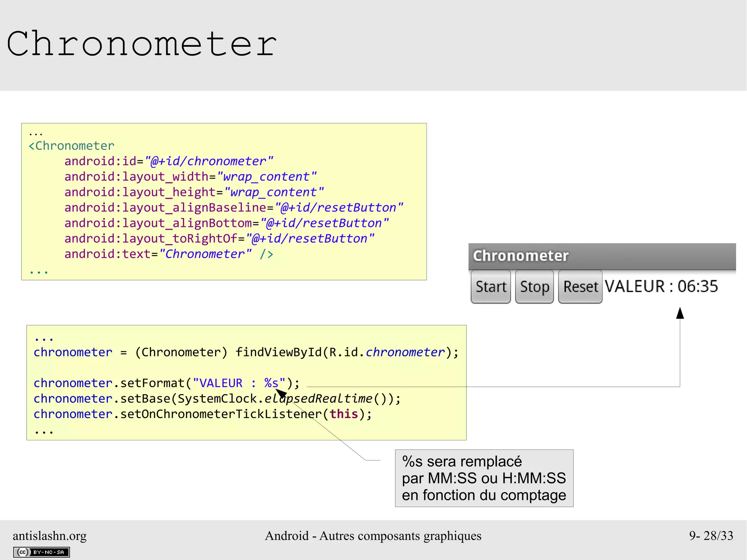Click the upward arrowhead below the chronometer value
Viewport: 747px width, 560px height.
click(x=680, y=313)
